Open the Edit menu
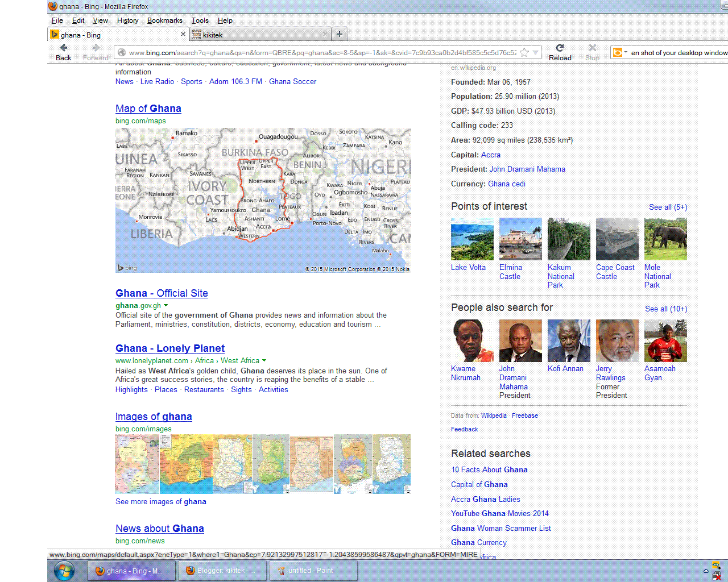 (78, 20)
